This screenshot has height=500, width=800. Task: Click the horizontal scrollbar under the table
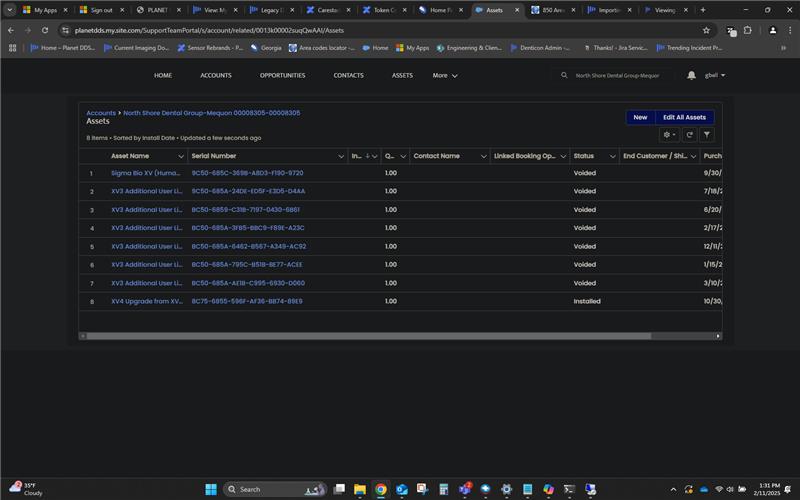368,336
